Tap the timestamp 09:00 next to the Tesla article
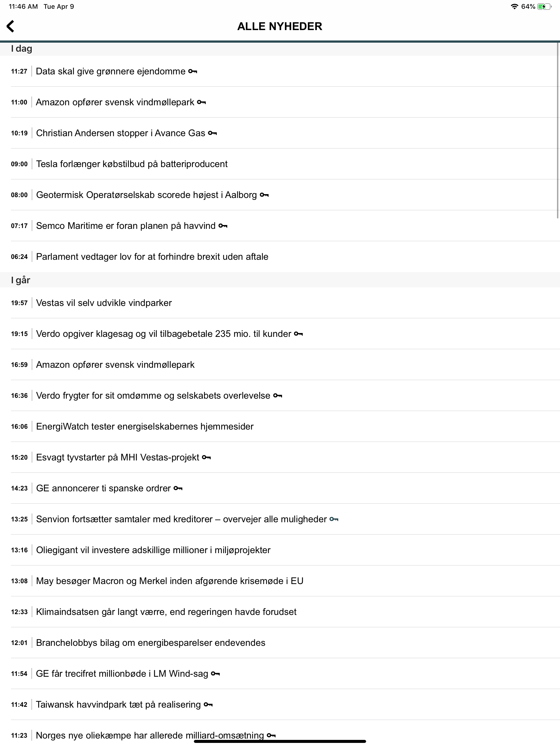Screen dimensions: 560x747 click(19, 164)
